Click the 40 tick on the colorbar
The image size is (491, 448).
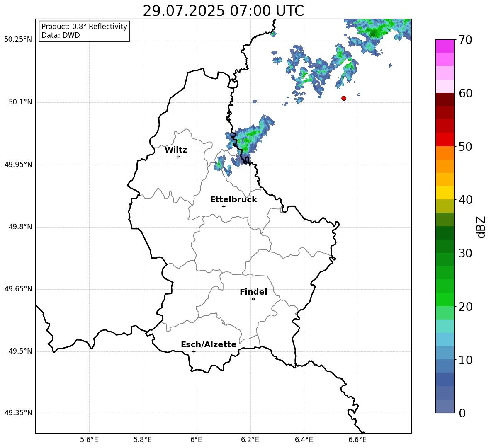point(466,200)
